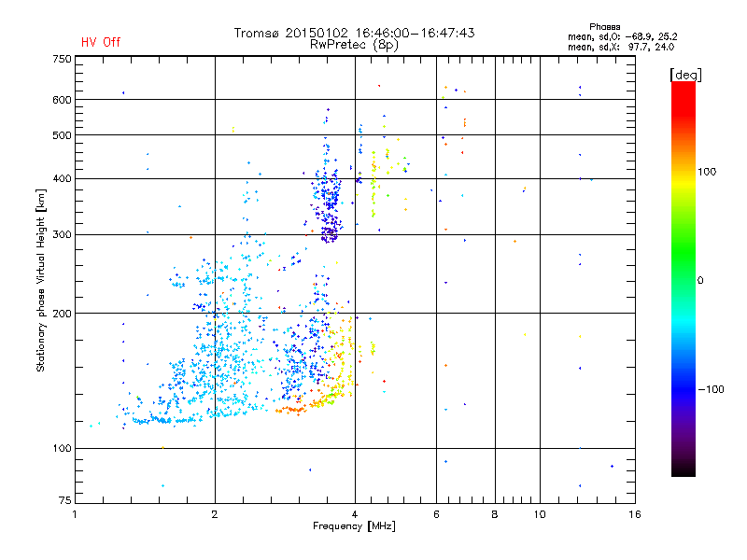Click the '[deg]' colorbar unit label
This screenshot has width=747, height=560.
[x=685, y=75]
